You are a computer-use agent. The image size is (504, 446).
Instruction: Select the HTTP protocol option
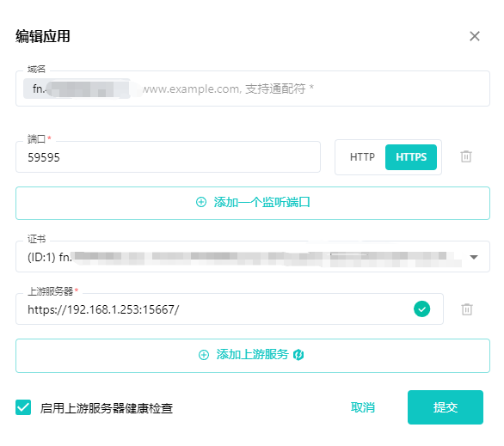tap(362, 157)
